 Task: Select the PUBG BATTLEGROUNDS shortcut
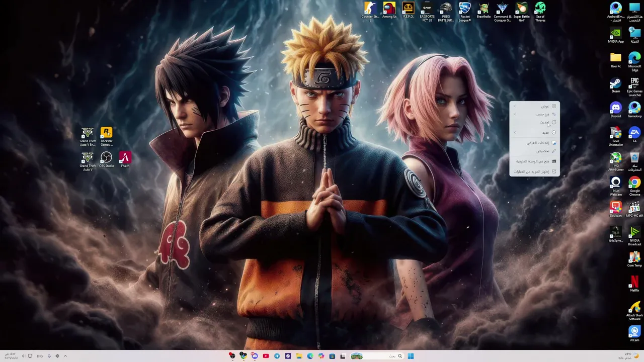446,11
